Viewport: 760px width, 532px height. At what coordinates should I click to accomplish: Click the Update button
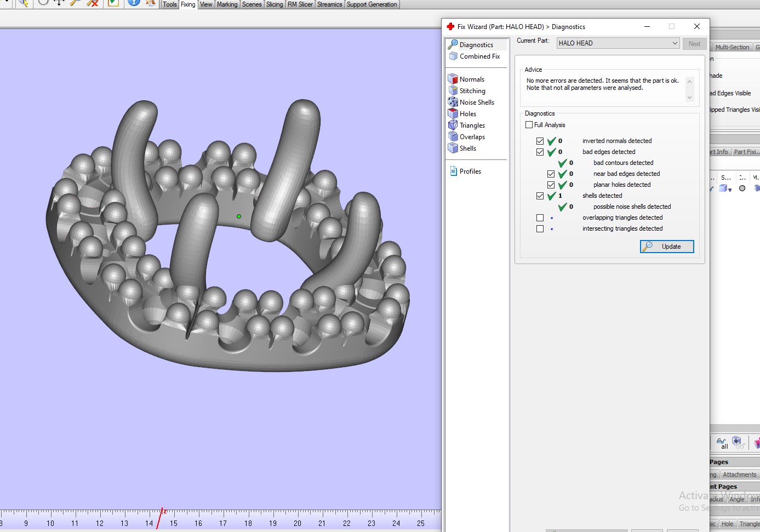tap(667, 247)
